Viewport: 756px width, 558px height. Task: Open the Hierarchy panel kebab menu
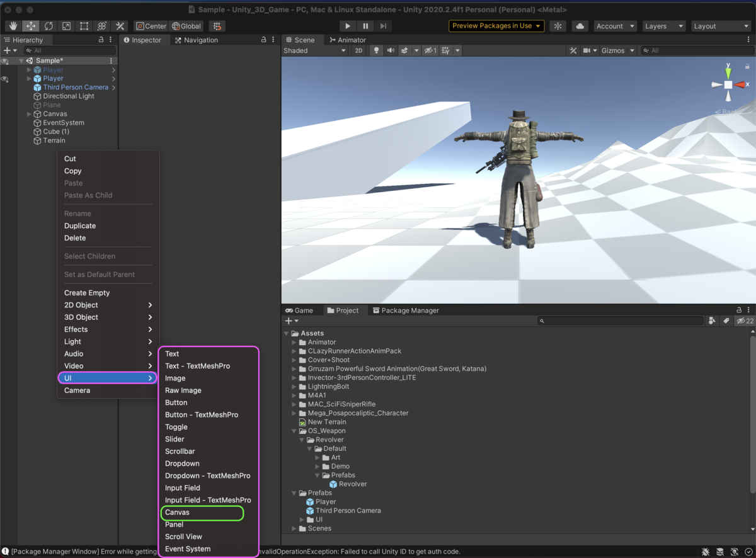[111, 40]
